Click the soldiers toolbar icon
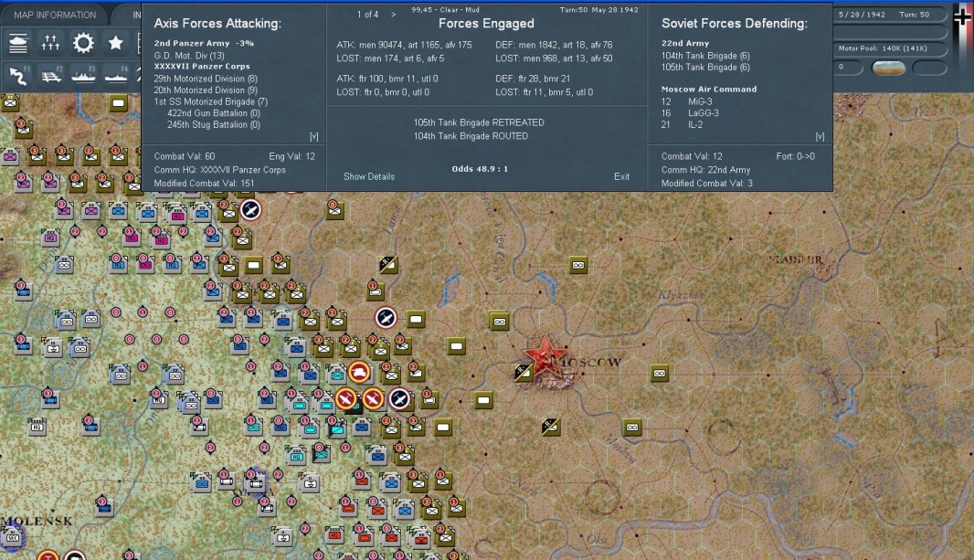This screenshot has width=974, height=560. point(51,42)
